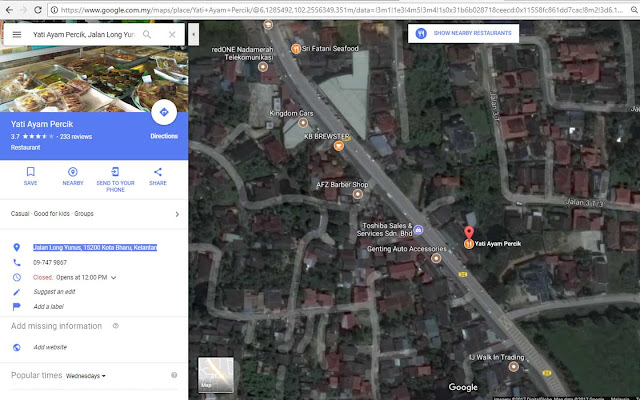Click the browser back arrow
The width and height of the screenshot is (640, 400).
pyautogui.click(x=9, y=10)
